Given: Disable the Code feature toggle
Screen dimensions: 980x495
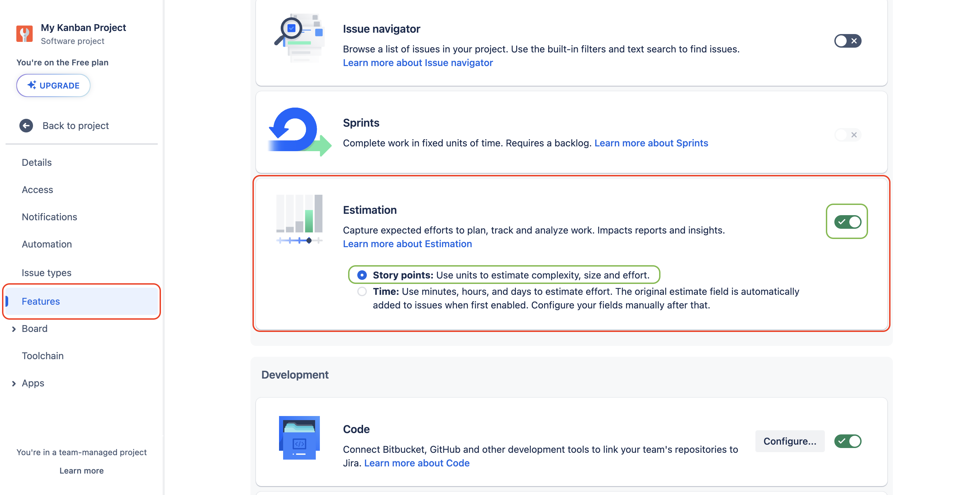Looking at the screenshot, I should tap(847, 441).
